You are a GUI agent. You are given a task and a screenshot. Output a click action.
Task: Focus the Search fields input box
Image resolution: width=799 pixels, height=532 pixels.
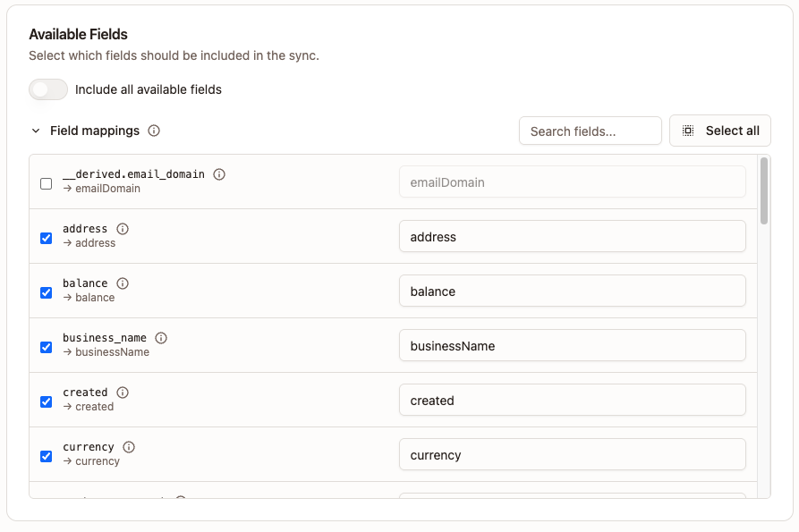tap(590, 131)
